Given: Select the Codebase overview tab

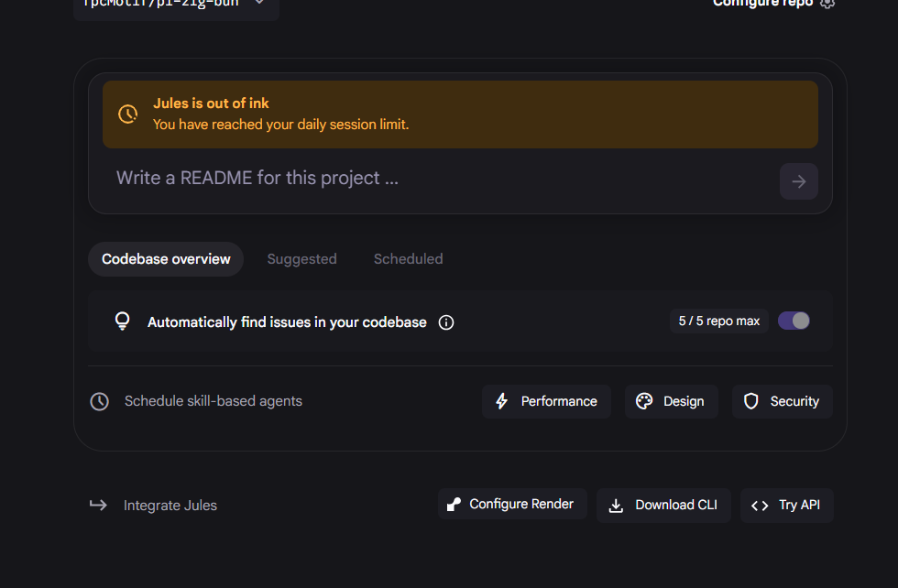Looking at the screenshot, I should 166,259.
